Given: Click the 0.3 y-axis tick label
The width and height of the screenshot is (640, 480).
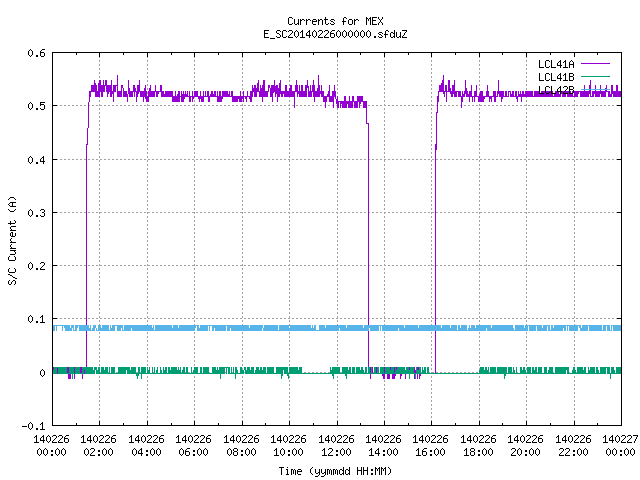Looking at the screenshot, I should (x=36, y=213).
